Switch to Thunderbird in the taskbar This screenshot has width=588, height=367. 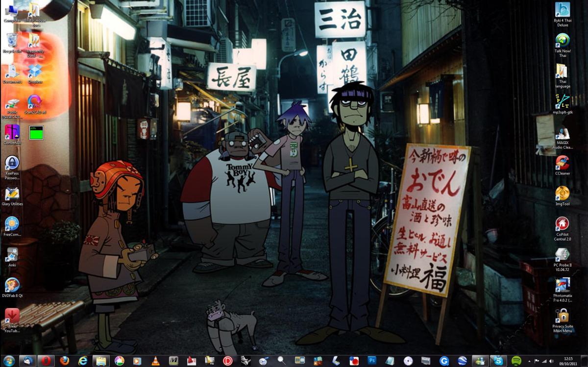point(27,361)
